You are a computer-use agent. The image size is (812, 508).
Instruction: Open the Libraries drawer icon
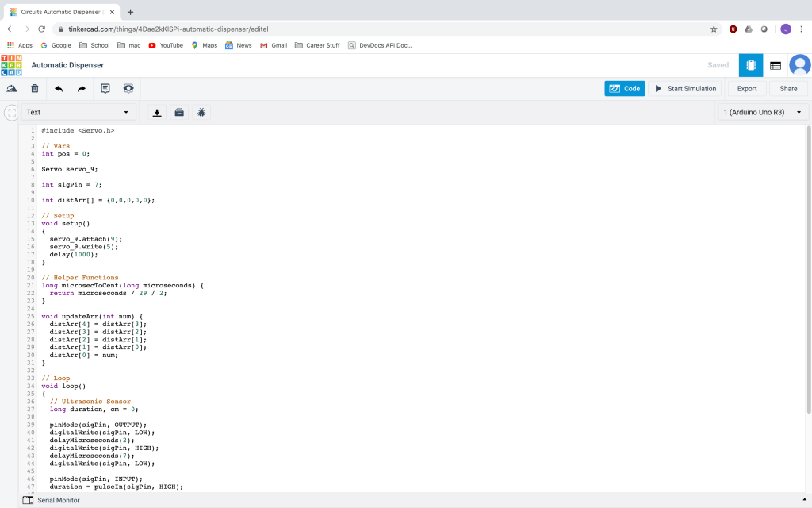point(179,113)
